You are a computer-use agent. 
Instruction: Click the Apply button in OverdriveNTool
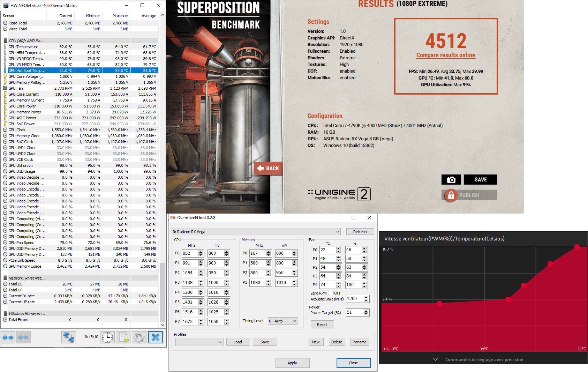(292, 363)
